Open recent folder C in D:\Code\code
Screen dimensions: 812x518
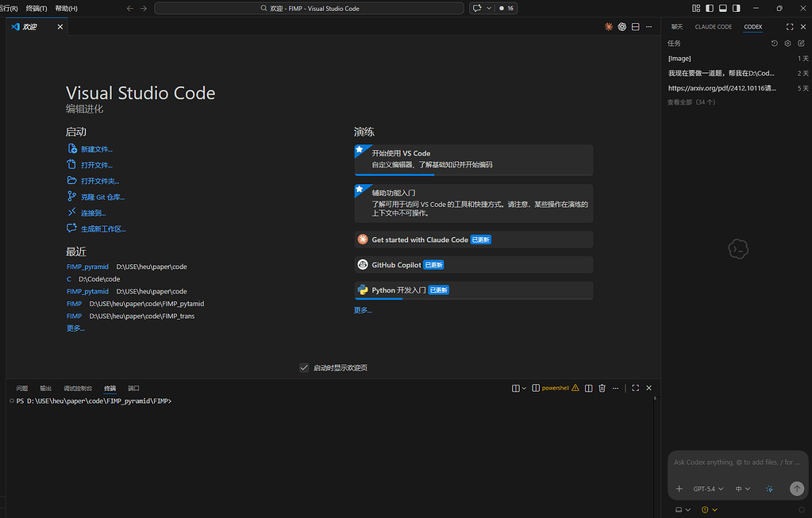[x=69, y=279]
